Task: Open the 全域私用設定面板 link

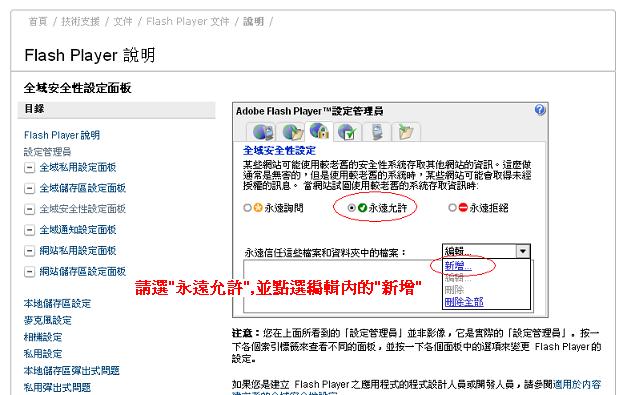Action: point(78,167)
